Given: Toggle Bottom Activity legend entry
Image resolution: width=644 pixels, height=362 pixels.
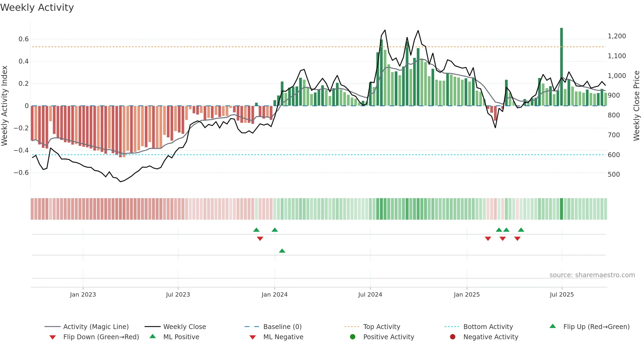Looking at the screenshot, I should pos(479,327).
